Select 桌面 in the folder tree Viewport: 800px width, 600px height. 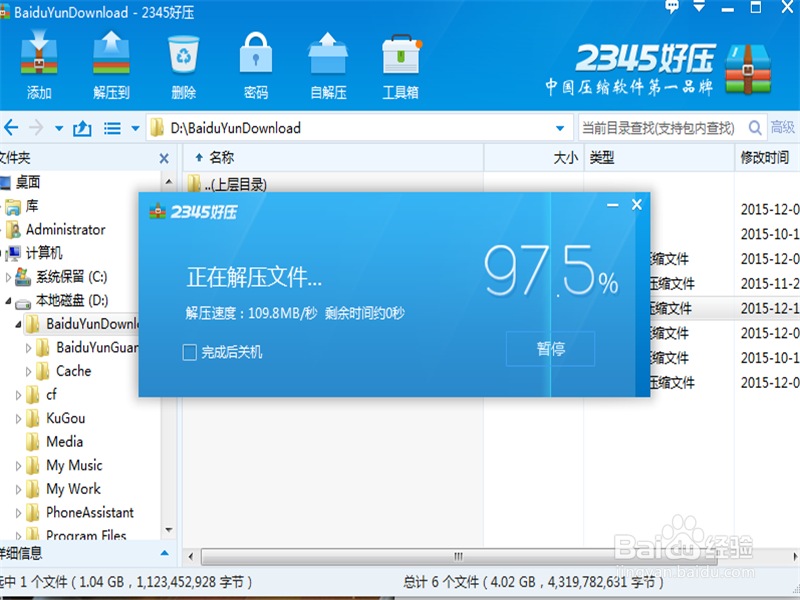point(28,182)
